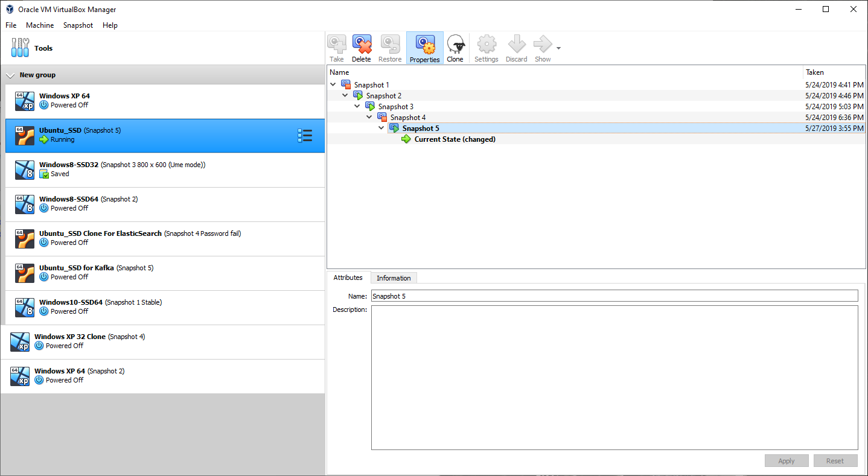Switch to the Attributes tab
Screen dimensions: 868x476
(x=348, y=278)
